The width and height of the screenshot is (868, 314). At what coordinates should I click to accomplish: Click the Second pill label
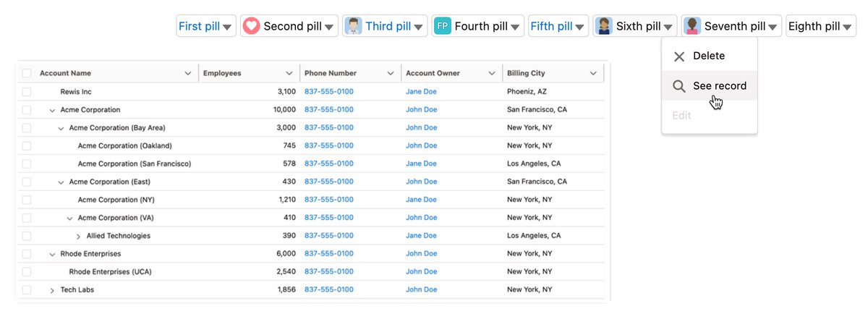pos(292,27)
